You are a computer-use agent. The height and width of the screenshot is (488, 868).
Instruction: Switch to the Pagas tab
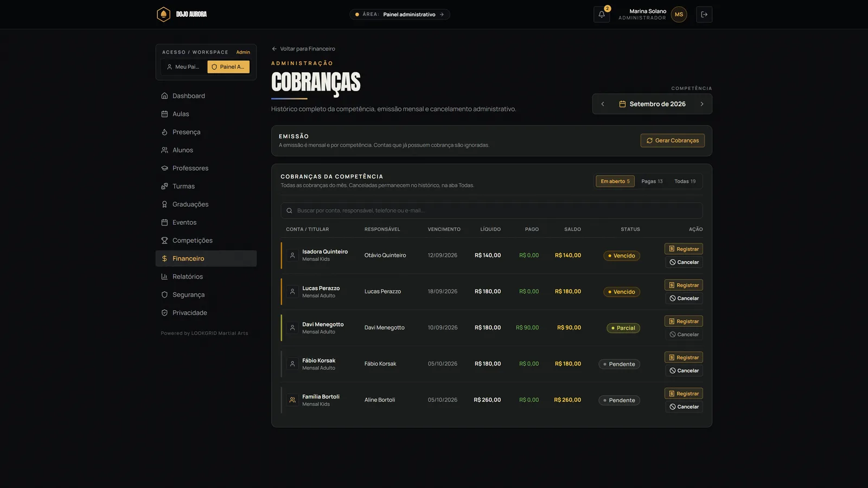point(652,181)
